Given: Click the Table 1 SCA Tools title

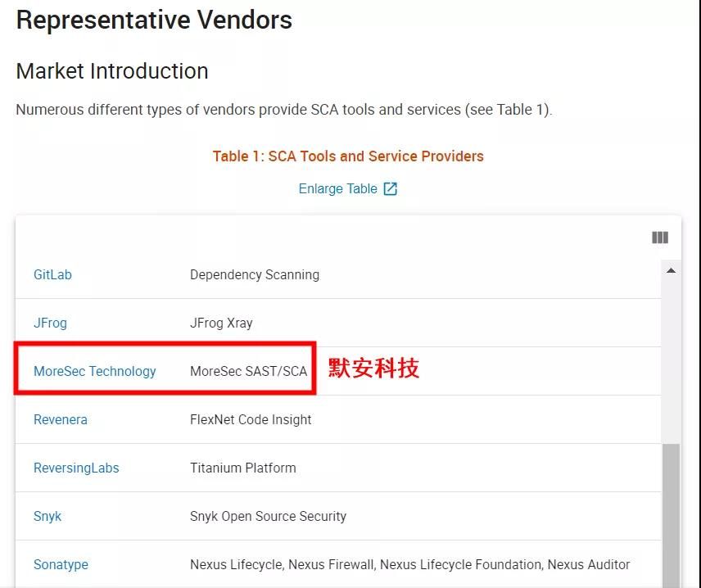Looking at the screenshot, I should coord(348,156).
